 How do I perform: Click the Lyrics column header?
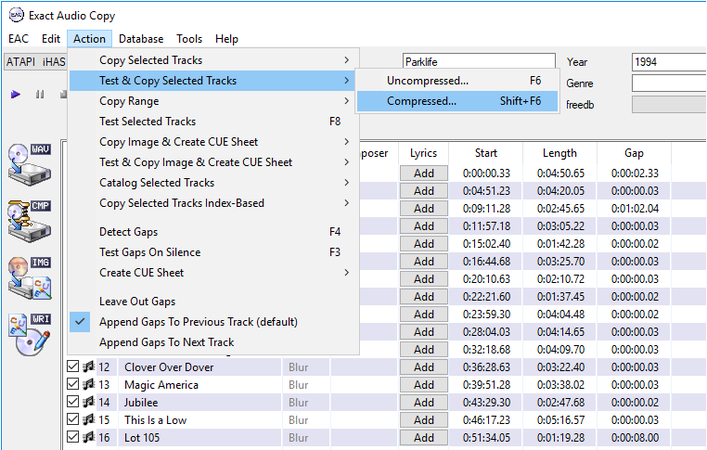click(423, 153)
